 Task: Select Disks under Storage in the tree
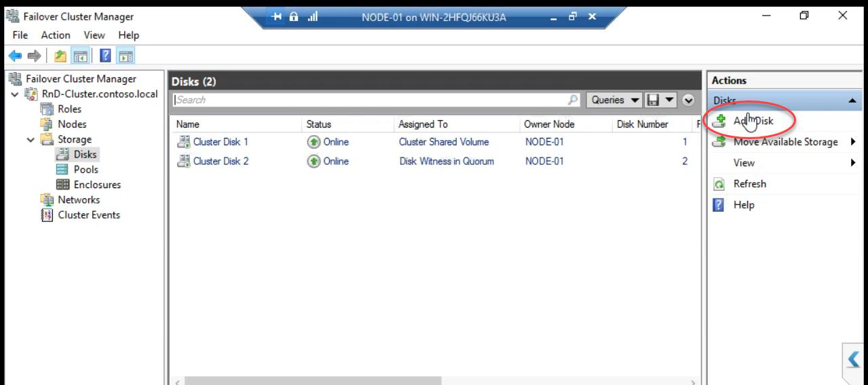(x=85, y=155)
